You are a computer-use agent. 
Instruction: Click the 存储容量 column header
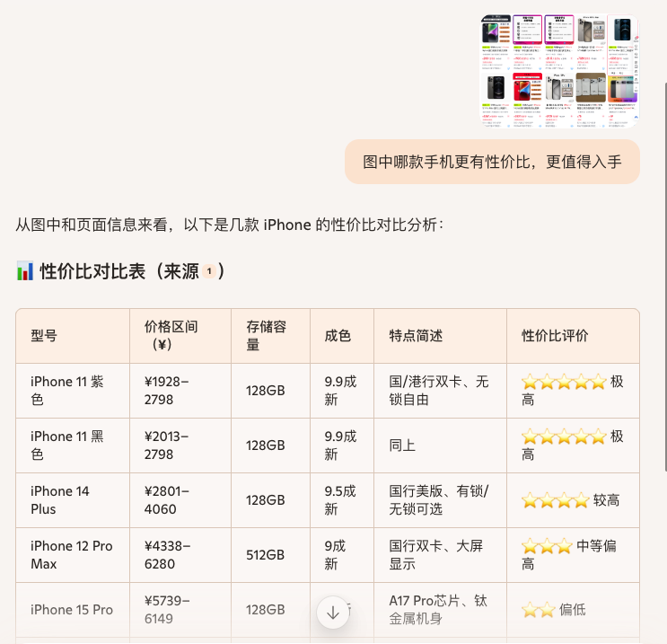(270, 336)
